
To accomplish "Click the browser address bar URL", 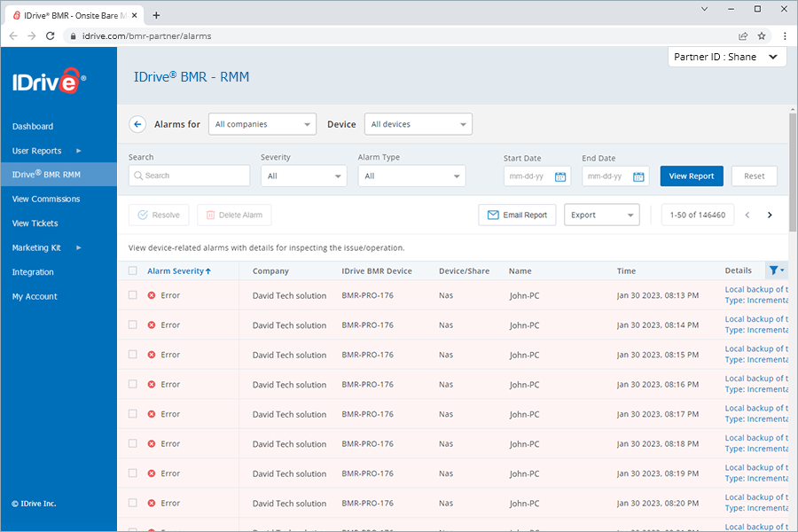I will 146,36.
